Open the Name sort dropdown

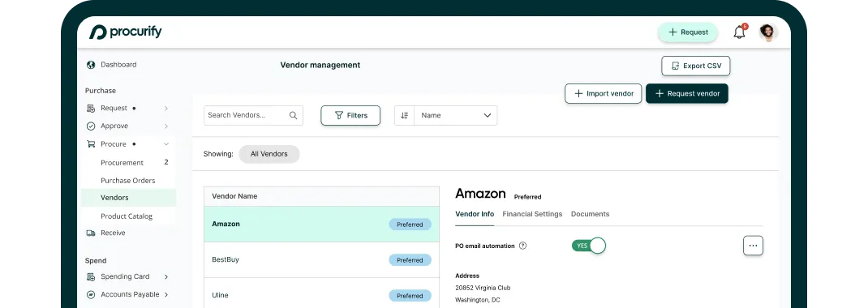click(x=456, y=116)
